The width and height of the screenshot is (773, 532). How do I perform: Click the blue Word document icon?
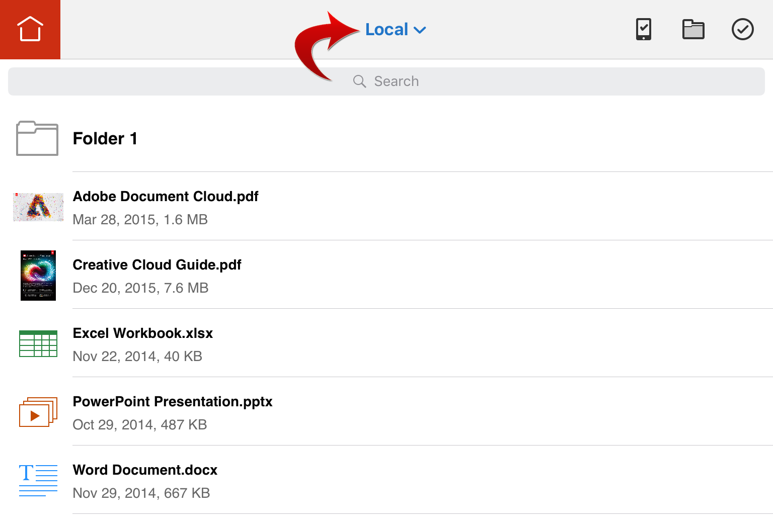pyautogui.click(x=38, y=480)
